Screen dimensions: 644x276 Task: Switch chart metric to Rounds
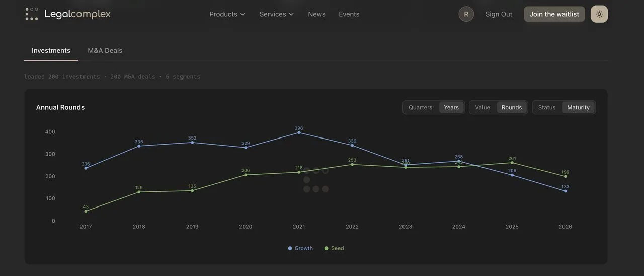pos(512,107)
